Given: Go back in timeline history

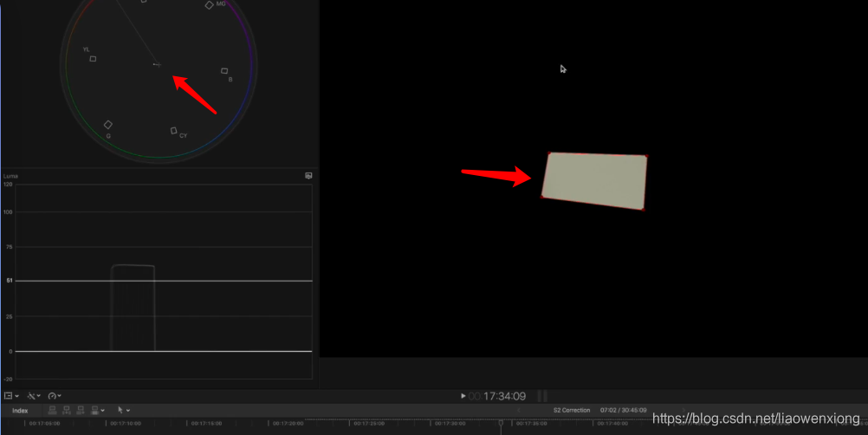Looking at the screenshot, I should point(519,410).
